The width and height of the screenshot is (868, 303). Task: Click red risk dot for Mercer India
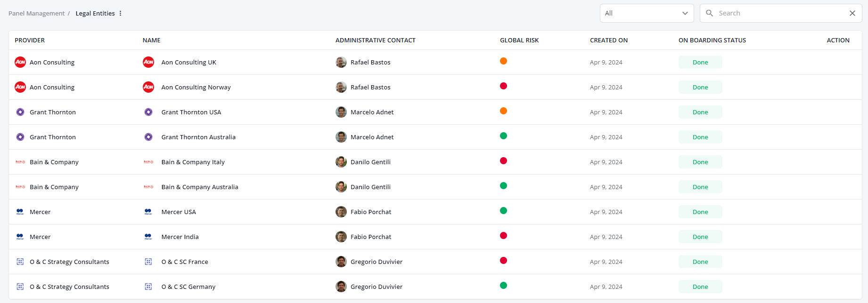[x=503, y=236]
